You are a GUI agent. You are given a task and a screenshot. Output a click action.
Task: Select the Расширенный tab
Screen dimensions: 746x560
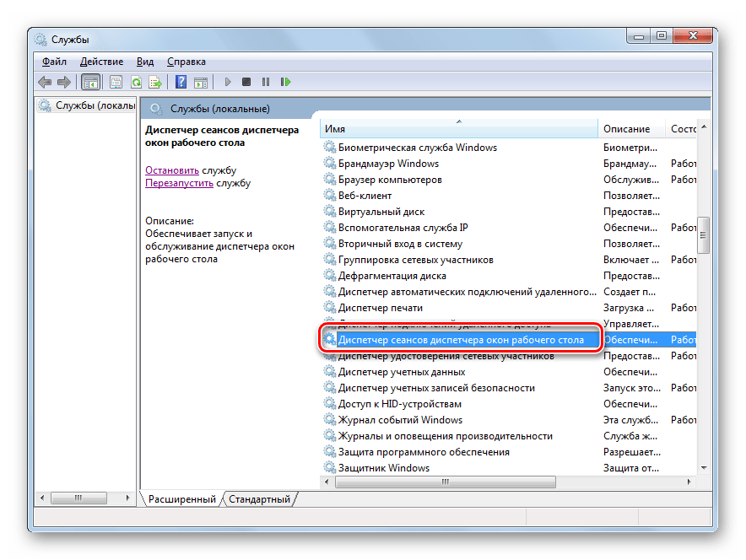click(x=181, y=499)
